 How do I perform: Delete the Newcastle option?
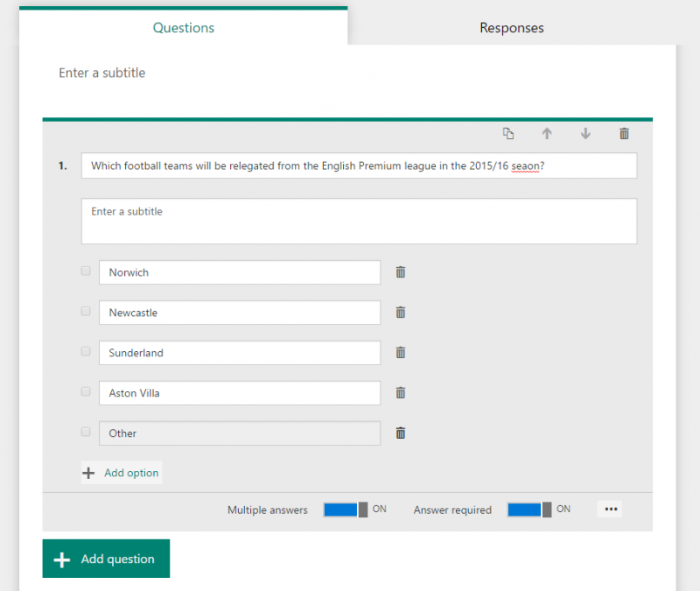coord(400,313)
